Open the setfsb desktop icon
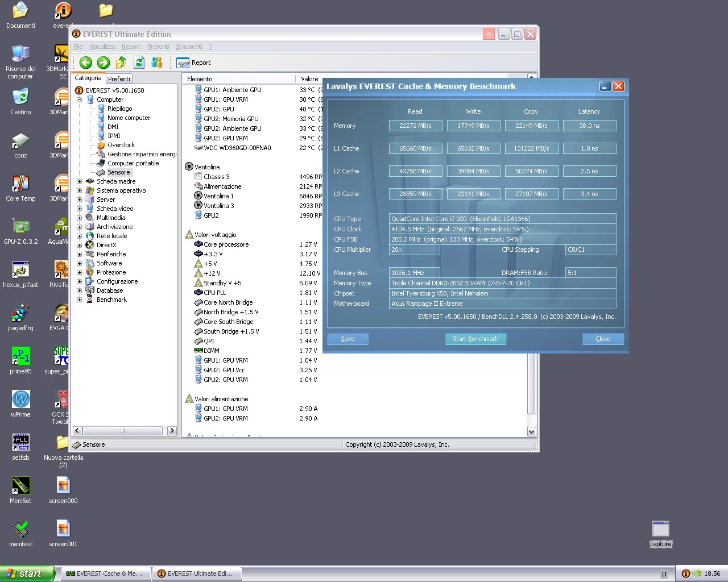 (x=20, y=447)
